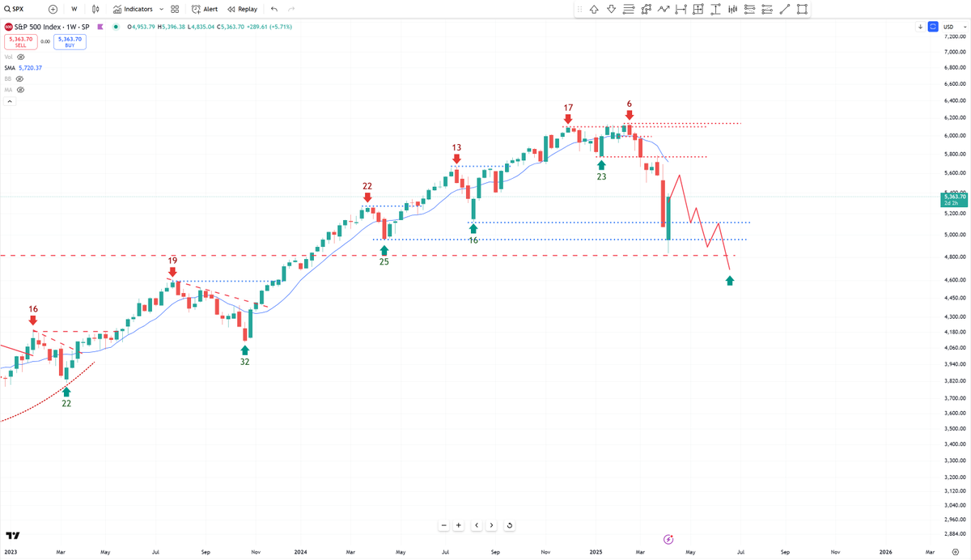
Task: Toggle visibility of the Vol indicator
Action: pos(20,57)
